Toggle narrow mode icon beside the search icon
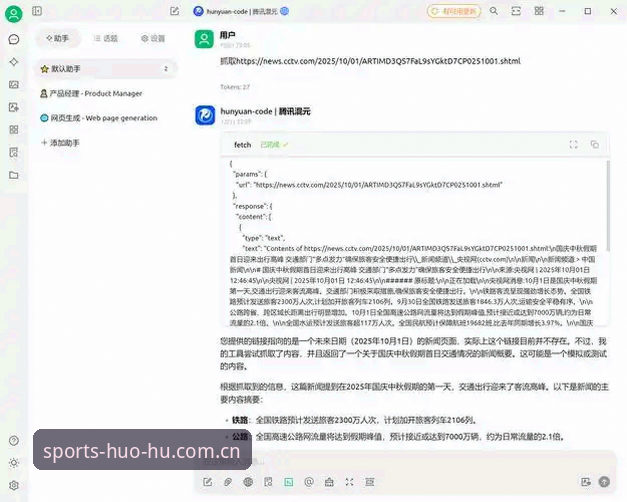The width and height of the screenshot is (627, 502). pyautogui.click(x=516, y=11)
